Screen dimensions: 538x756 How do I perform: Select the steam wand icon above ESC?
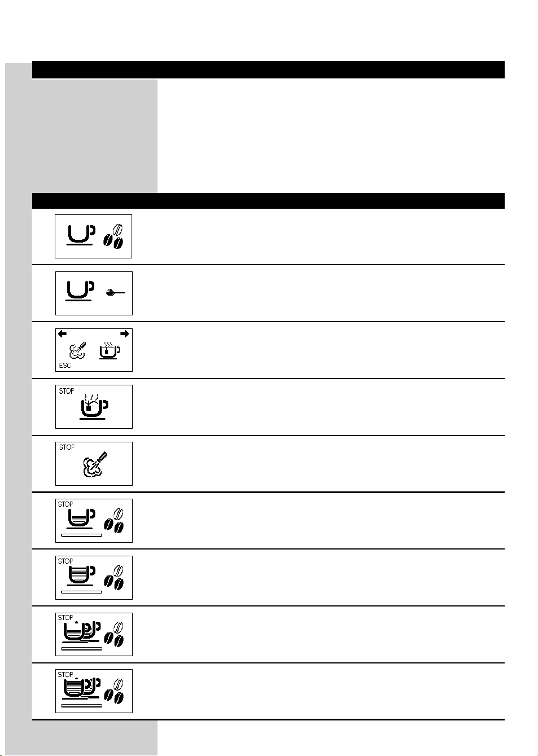coord(77,350)
